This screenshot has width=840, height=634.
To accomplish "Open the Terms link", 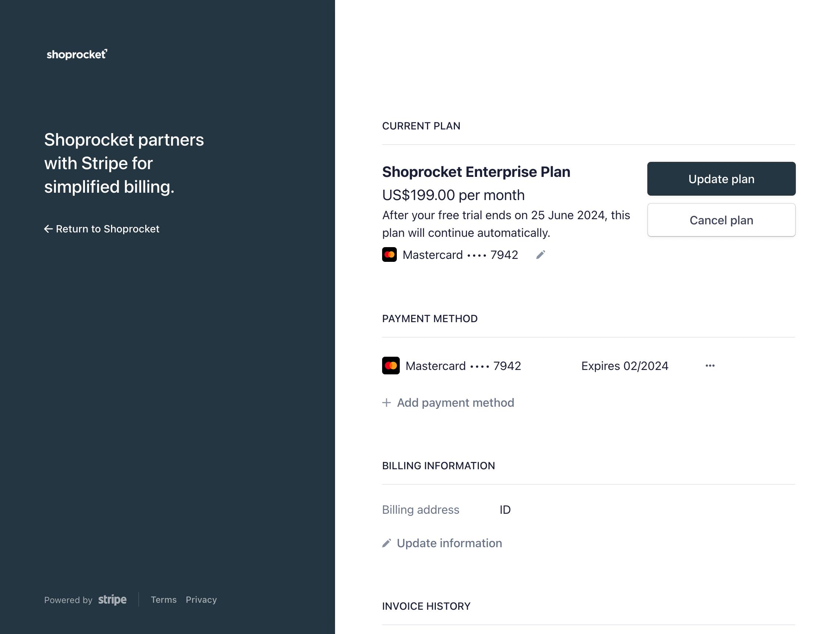I will pyautogui.click(x=164, y=600).
